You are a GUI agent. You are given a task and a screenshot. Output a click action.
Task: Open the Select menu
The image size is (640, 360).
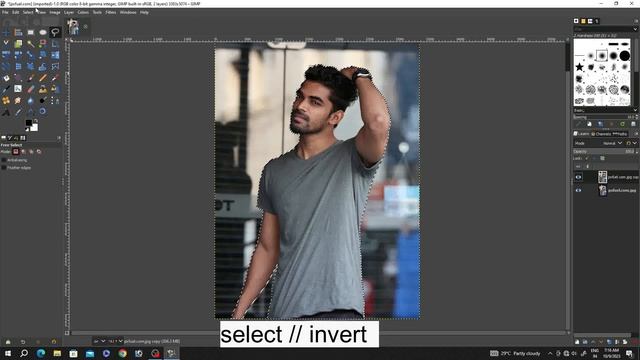pos(28,12)
